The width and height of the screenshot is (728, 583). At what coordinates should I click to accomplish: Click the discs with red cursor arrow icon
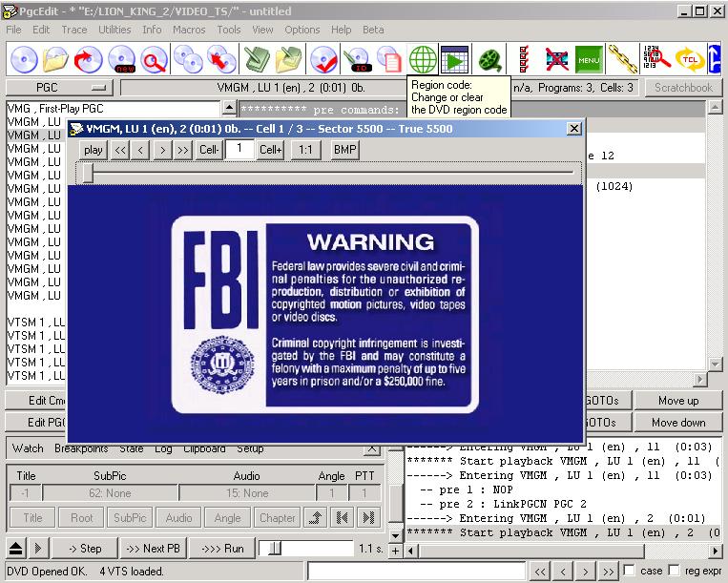coord(222,59)
